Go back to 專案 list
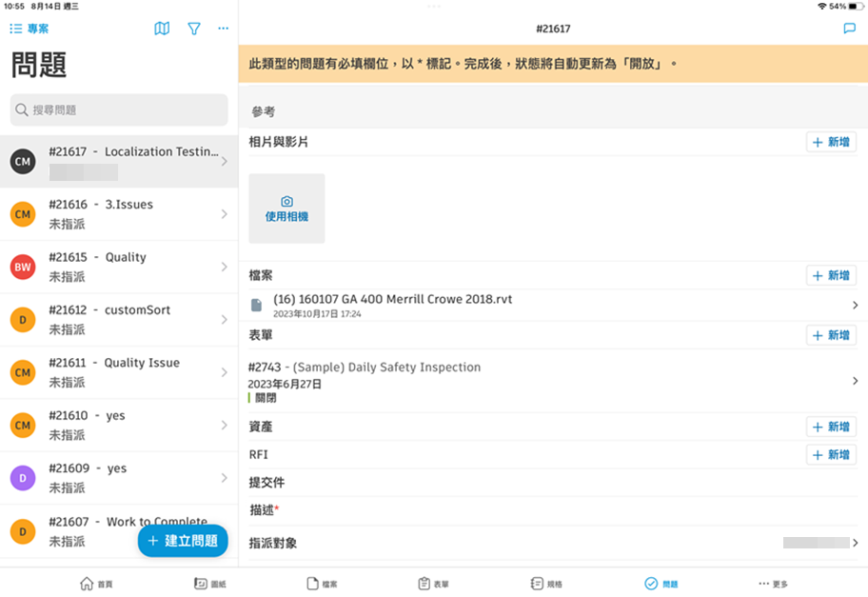This screenshot has height=597, width=868. coord(30,29)
